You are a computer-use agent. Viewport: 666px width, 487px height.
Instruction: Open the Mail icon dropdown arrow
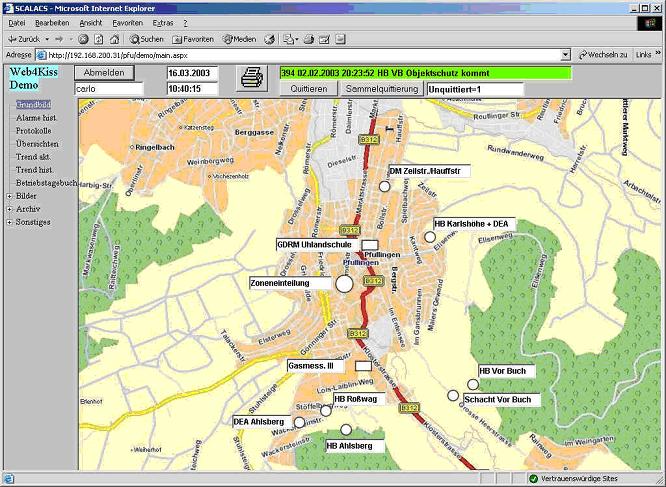pyautogui.click(x=297, y=39)
